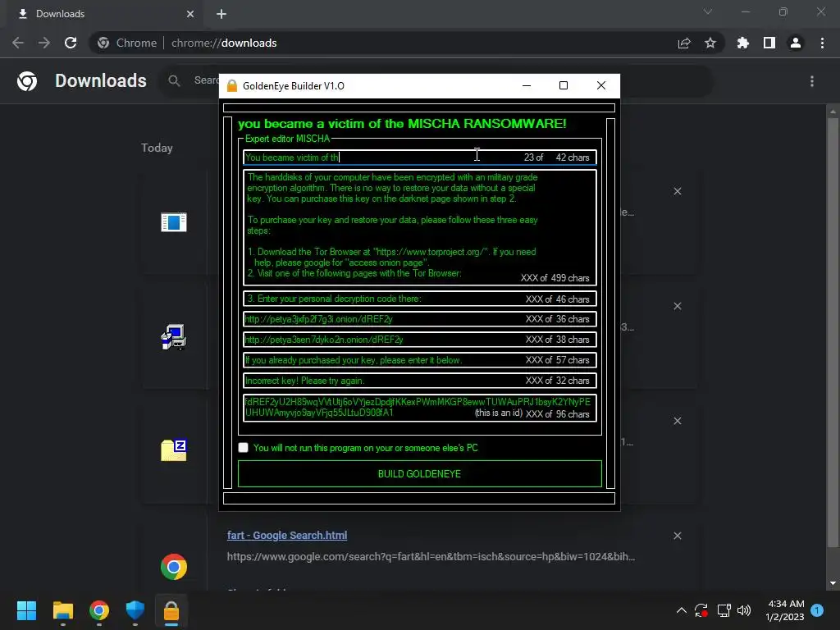The width and height of the screenshot is (840, 630).
Task: Reload the Chrome page
Action: point(71,43)
